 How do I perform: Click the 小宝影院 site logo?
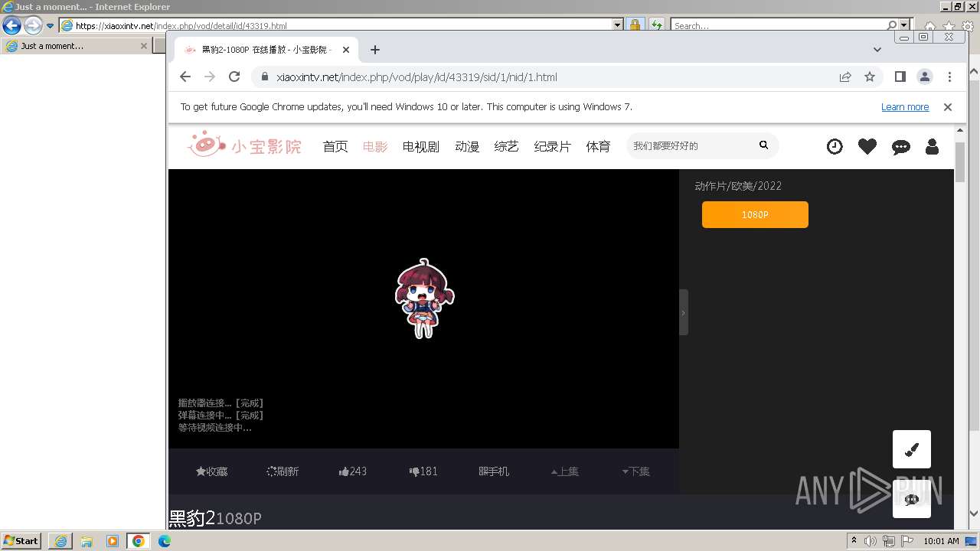click(x=245, y=145)
